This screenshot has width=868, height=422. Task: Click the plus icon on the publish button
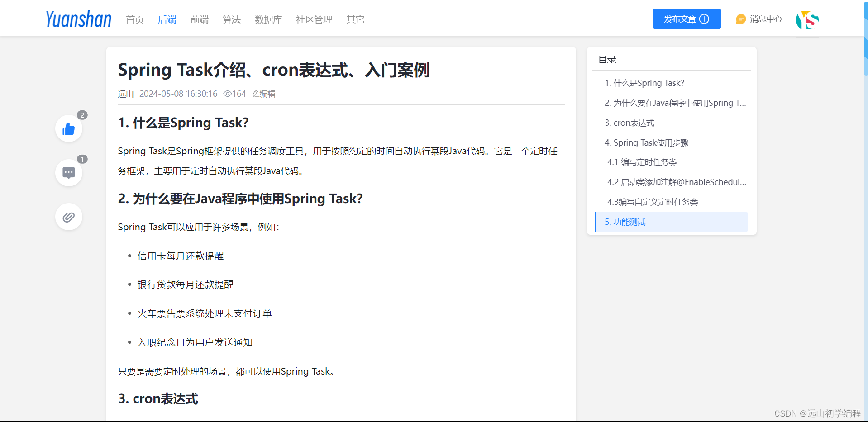pos(704,19)
